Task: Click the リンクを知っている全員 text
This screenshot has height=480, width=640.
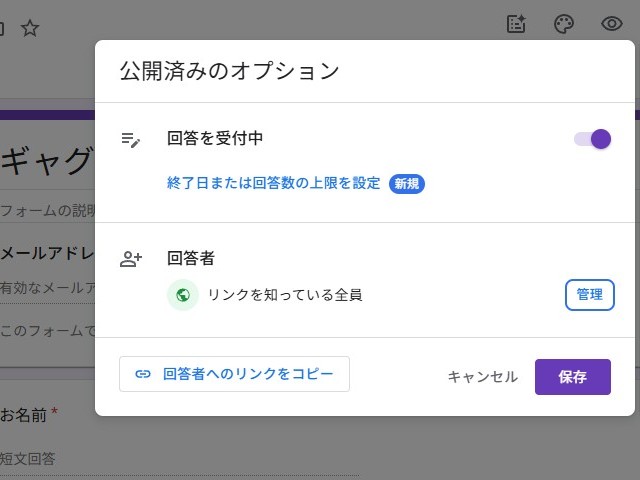Action: 285,295
